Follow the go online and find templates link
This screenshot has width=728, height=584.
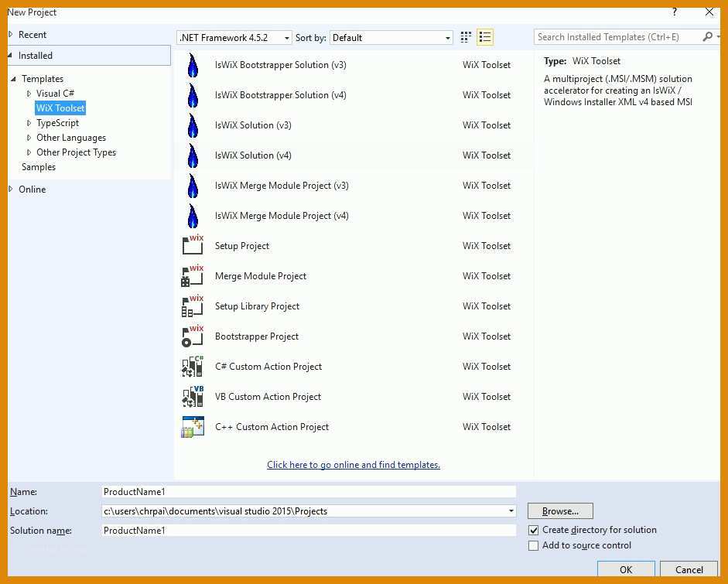[354, 465]
